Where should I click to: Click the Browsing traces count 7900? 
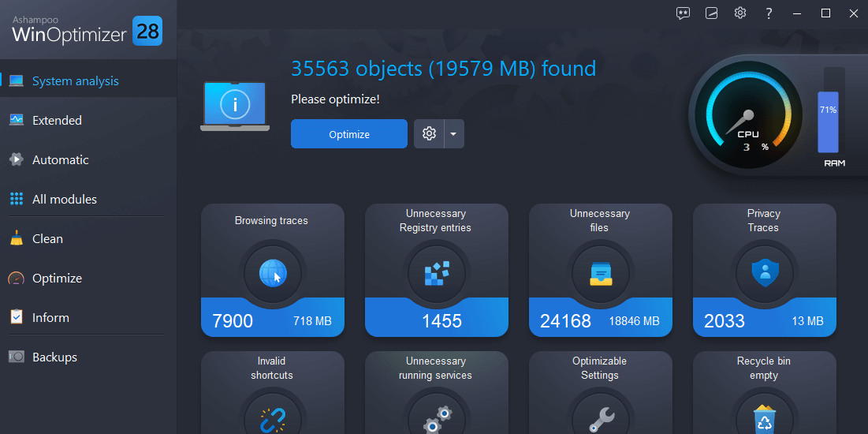coord(233,321)
